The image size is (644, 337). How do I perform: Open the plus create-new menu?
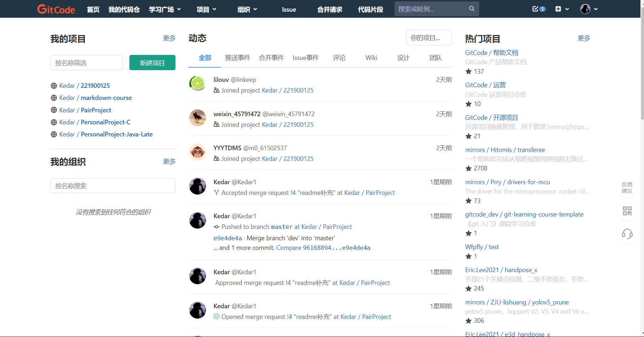[x=562, y=9]
